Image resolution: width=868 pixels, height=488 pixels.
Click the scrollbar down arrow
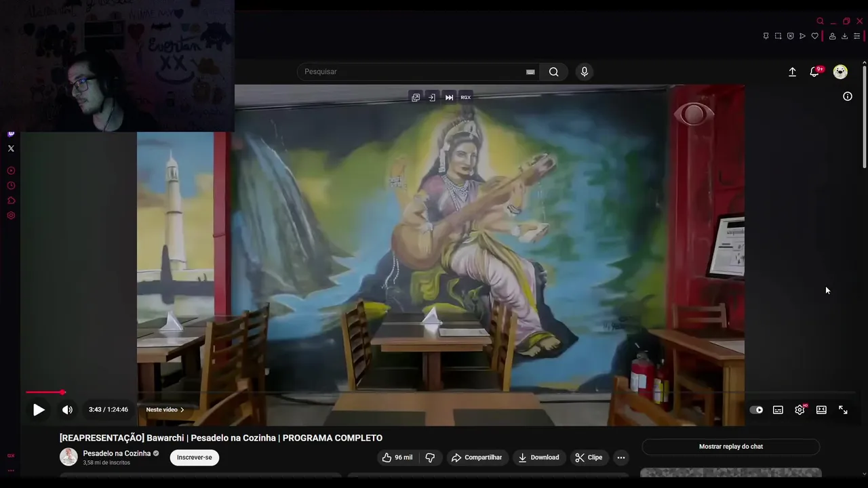coord(864,474)
